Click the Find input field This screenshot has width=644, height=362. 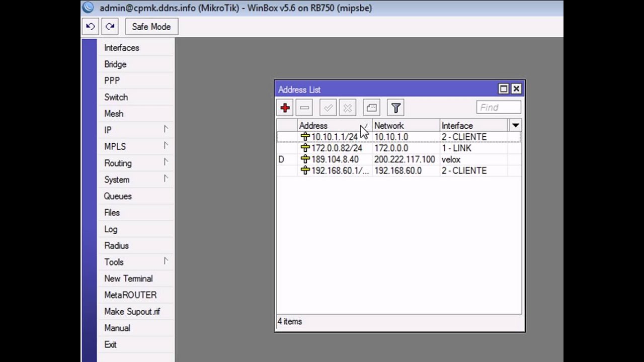click(499, 107)
